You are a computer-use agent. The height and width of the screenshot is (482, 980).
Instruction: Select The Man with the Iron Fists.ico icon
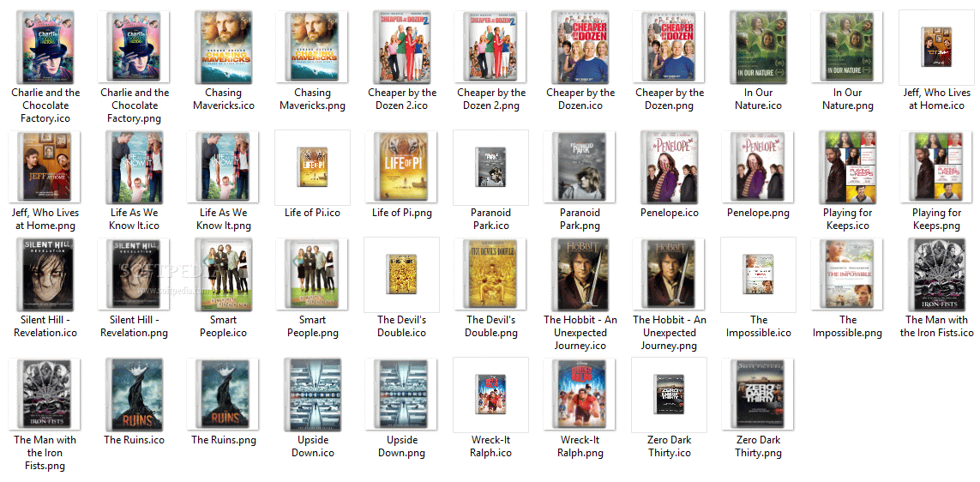(x=936, y=274)
